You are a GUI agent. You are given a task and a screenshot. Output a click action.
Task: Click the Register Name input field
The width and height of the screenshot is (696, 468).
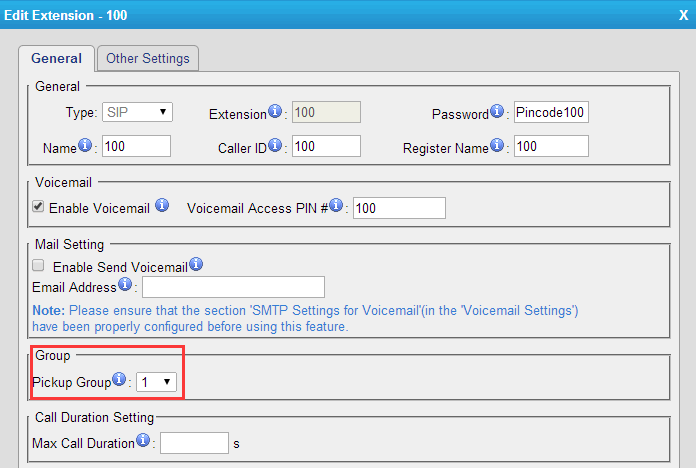point(551,146)
